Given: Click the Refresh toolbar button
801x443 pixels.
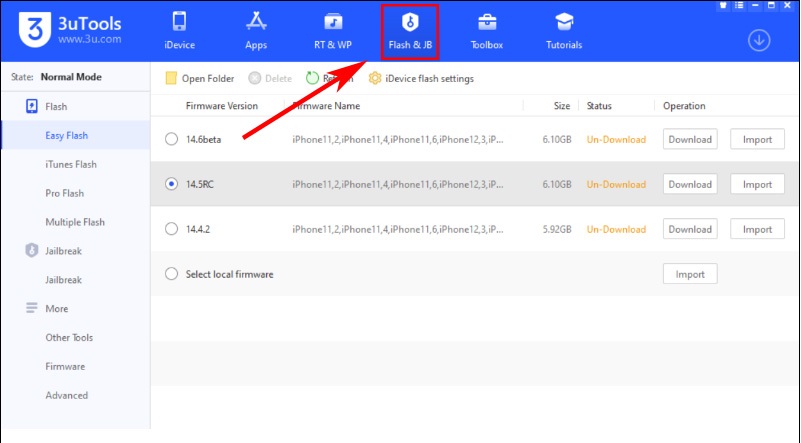Looking at the screenshot, I should (329, 78).
